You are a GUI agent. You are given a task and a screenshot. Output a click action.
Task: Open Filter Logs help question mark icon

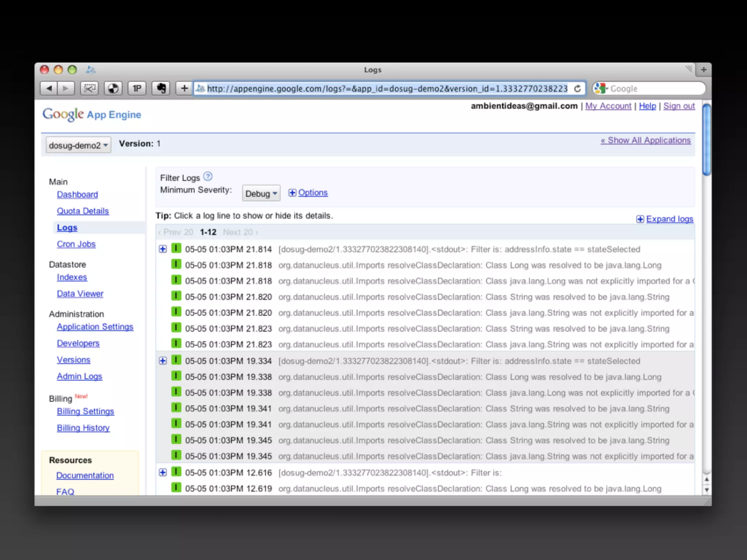click(x=208, y=177)
